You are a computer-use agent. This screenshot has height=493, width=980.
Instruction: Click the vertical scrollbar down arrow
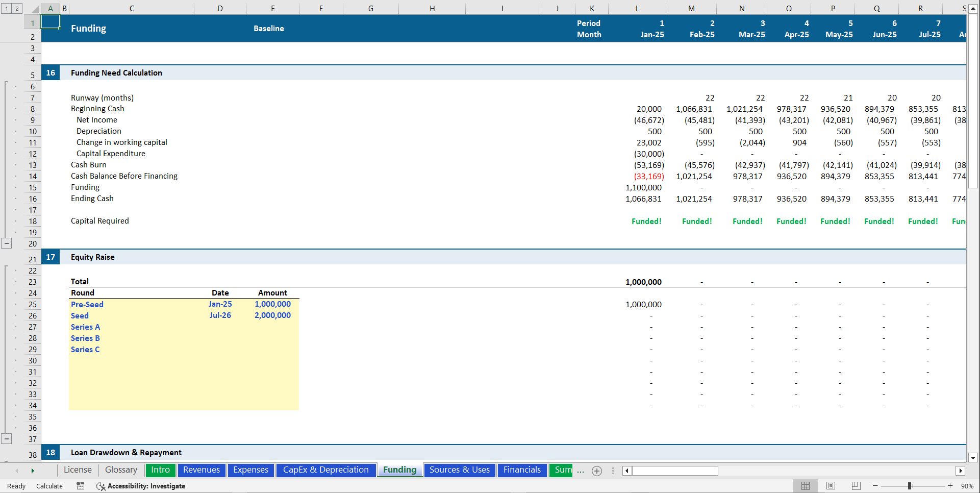(972, 458)
